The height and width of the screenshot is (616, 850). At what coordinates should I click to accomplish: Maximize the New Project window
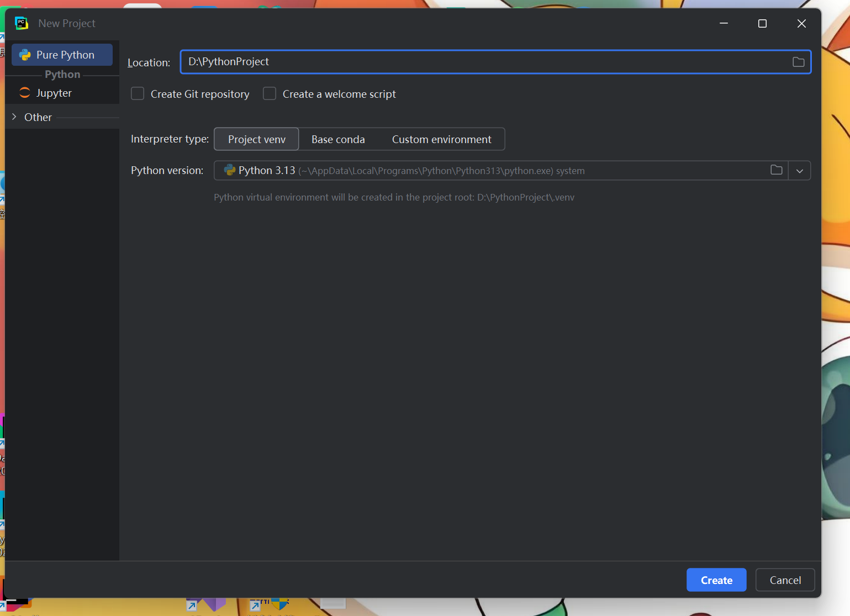(762, 23)
